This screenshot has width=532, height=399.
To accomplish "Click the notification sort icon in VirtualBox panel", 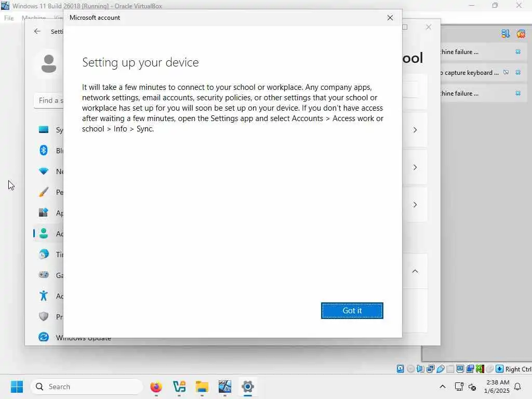I will click(x=506, y=34).
